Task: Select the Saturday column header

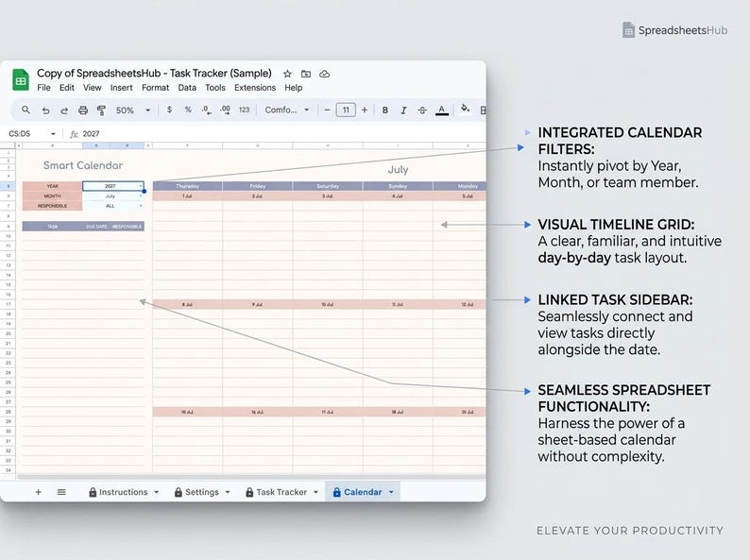Action: pos(328,186)
